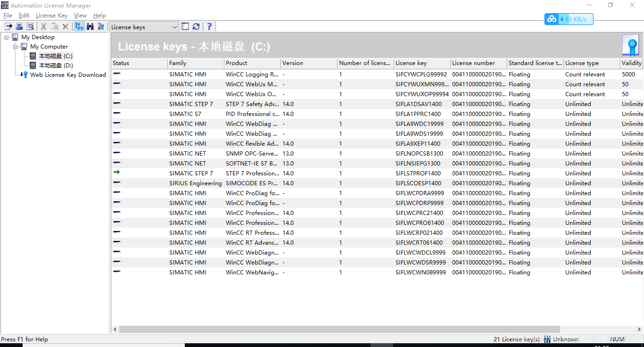The image size is (644, 347).
Task: Sort by the License number column header
Action: pyautogui.click(x=479, y=63)
